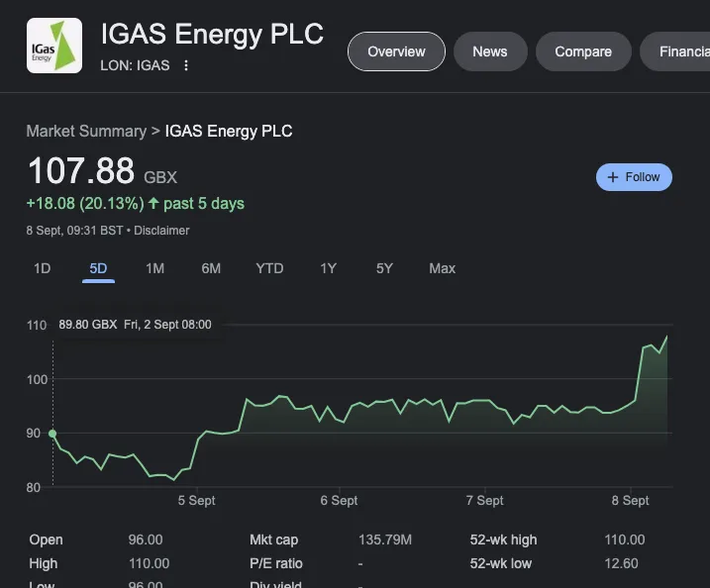The image size is (710, 588).
Task: Switch chart to 1M range
Action: click(154, 268)
